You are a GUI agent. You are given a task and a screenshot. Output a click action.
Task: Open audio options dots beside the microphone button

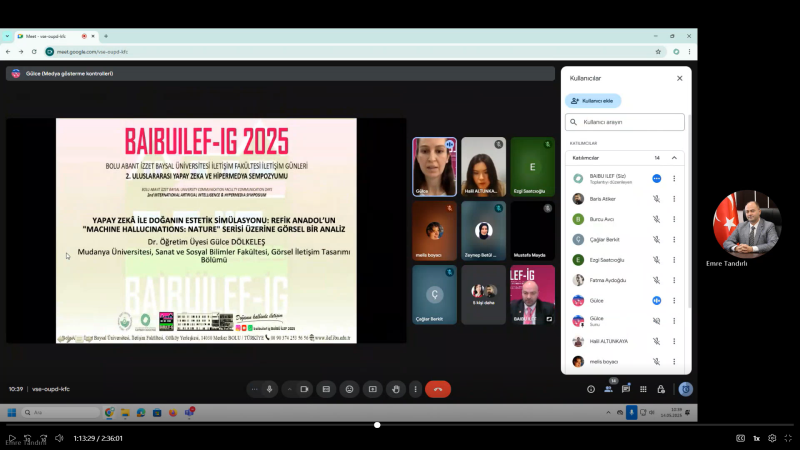click(255, 389)
